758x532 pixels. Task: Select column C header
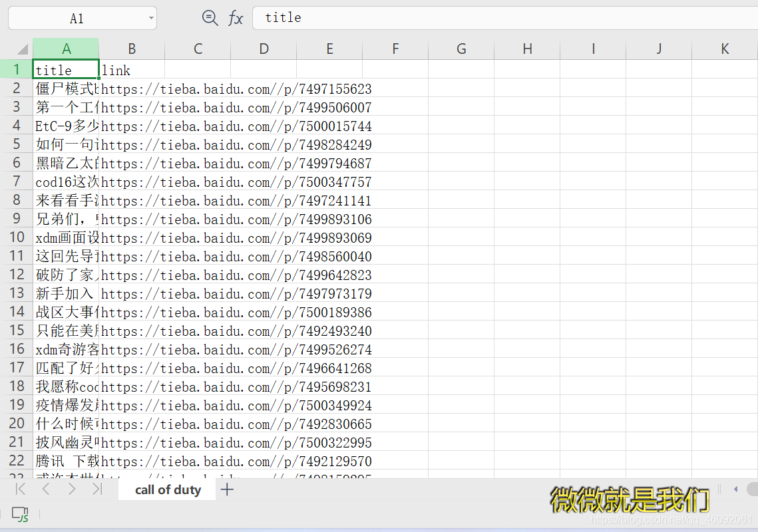click(198, 49)
